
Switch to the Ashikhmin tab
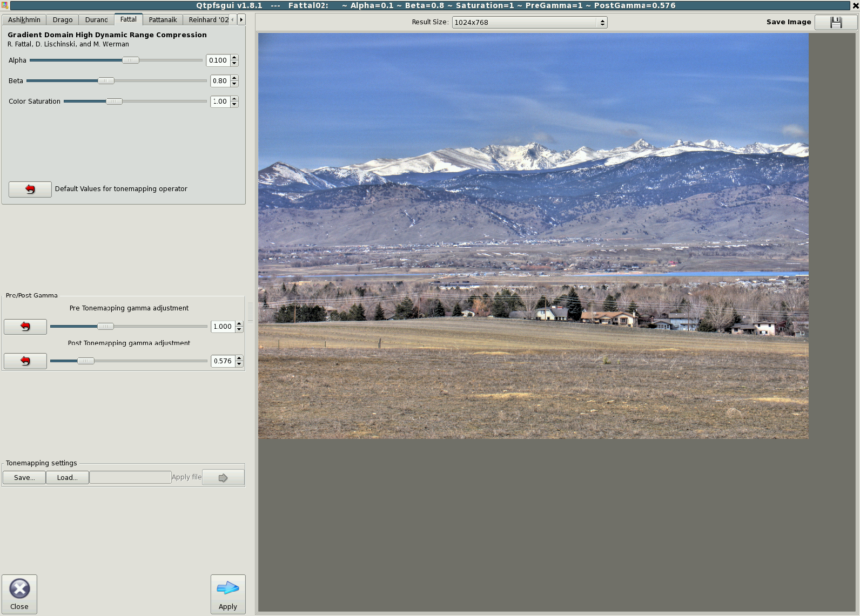point(24,20)
